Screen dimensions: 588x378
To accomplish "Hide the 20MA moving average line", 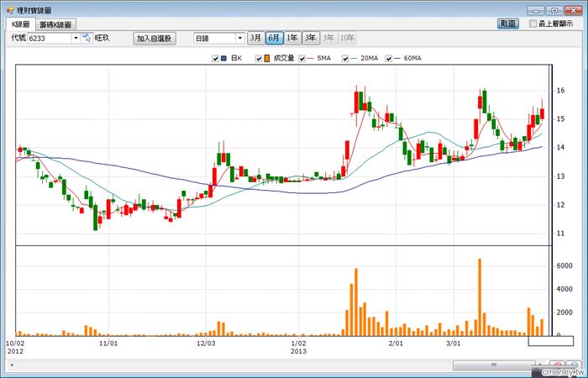I will click(x=344, y=58).
